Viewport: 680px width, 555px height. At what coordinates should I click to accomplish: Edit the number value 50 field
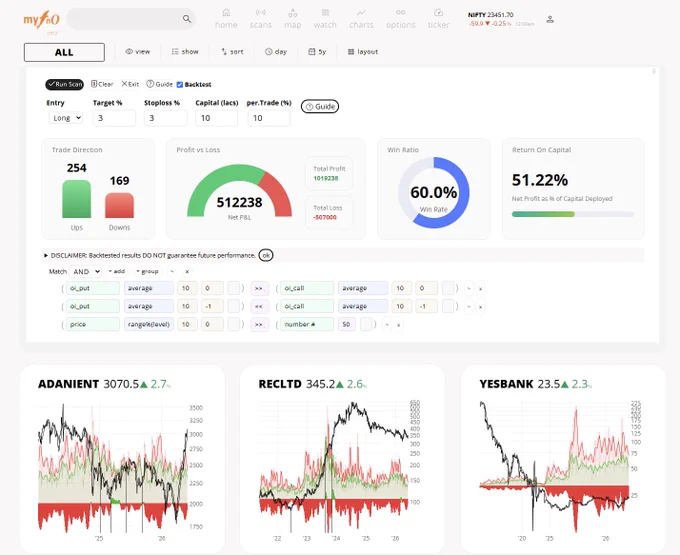tap(347, 324)
